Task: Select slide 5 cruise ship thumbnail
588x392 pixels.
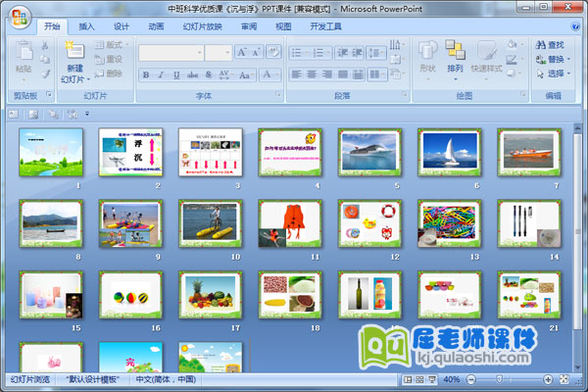Action: tap(369, 152)
